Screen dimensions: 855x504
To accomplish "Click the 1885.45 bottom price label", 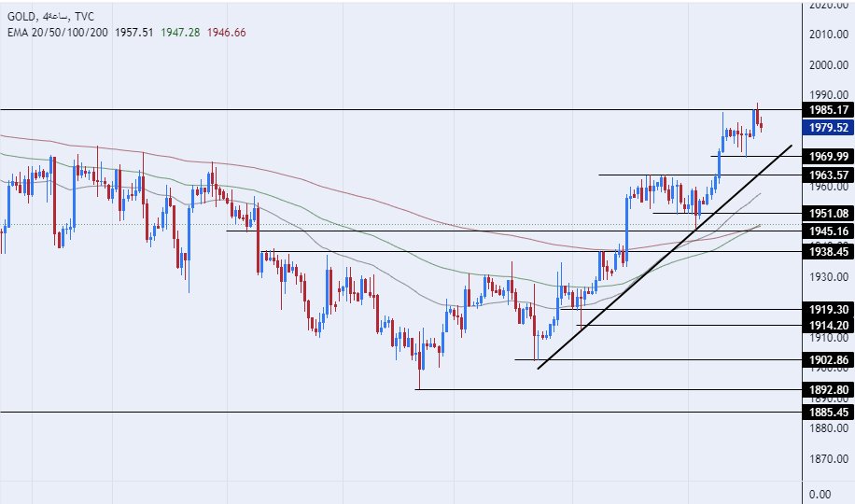I will [x=829, y=412].
